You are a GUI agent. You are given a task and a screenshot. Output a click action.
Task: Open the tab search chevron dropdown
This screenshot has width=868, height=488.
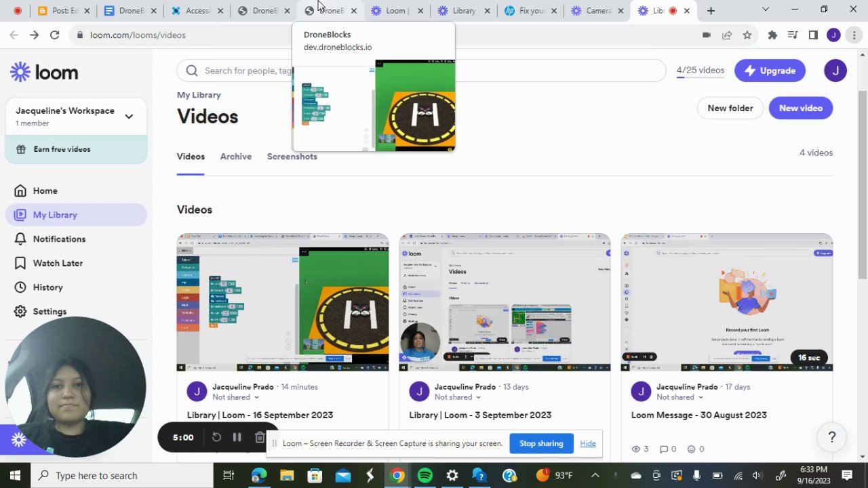[766, 10]
